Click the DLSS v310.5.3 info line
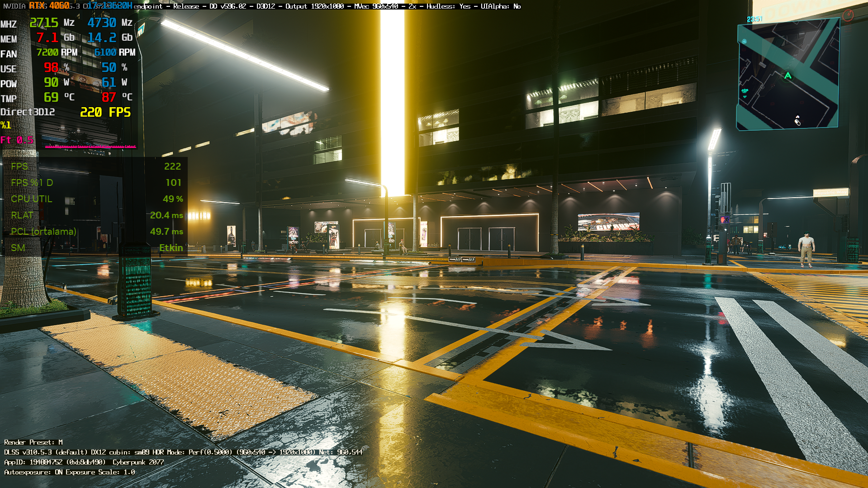 (183, 452)
